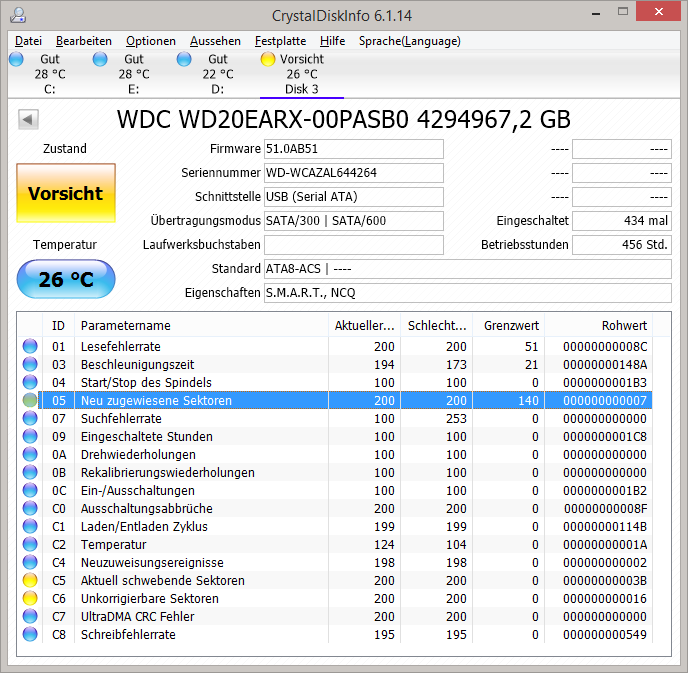
Task: Click the Betriebsstunden value 456 Std.
Action: [622, 245]
